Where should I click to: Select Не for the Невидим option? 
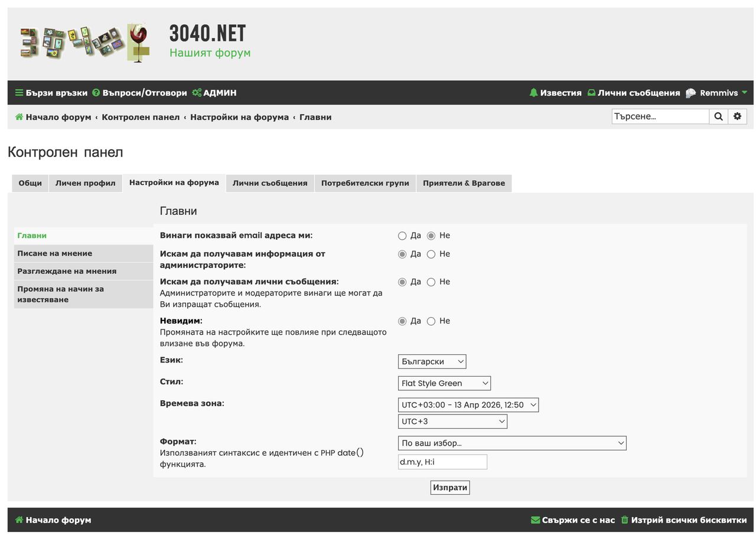coord(431,321)
